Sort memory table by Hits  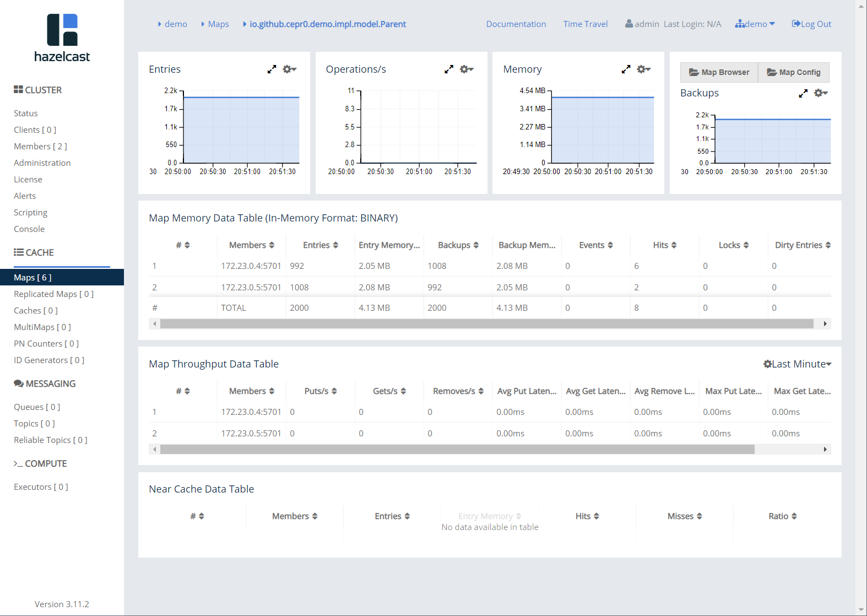tap(665, 245)
